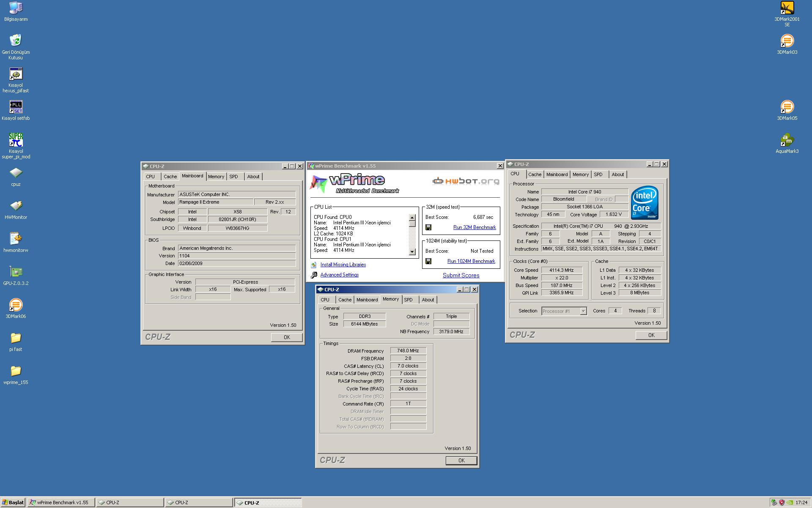Click the hwbot.org logo in wPrime
This screenshot has height=508, width=812.
click(466, 181)
